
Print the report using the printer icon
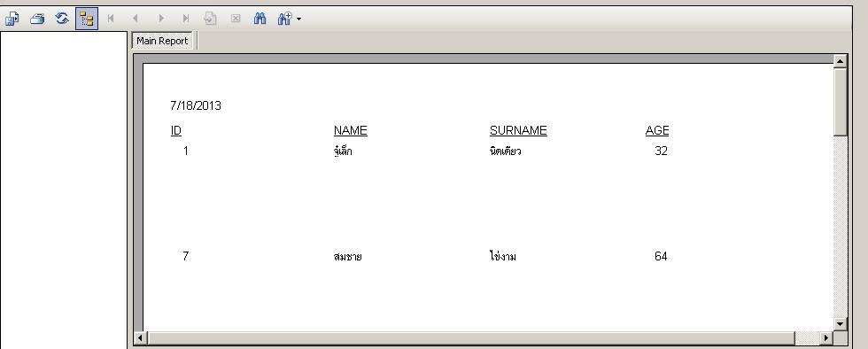(37, 19)
